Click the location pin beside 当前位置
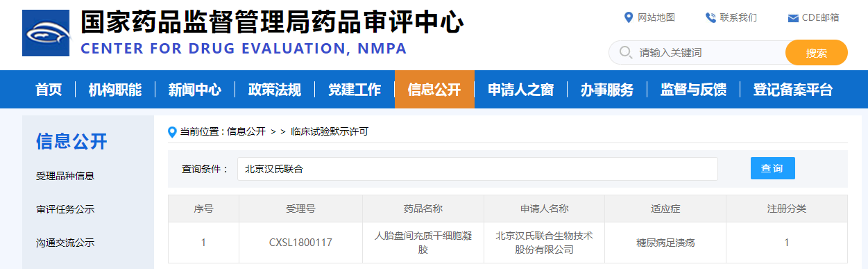The image size is (868, 269). (172, 131)
